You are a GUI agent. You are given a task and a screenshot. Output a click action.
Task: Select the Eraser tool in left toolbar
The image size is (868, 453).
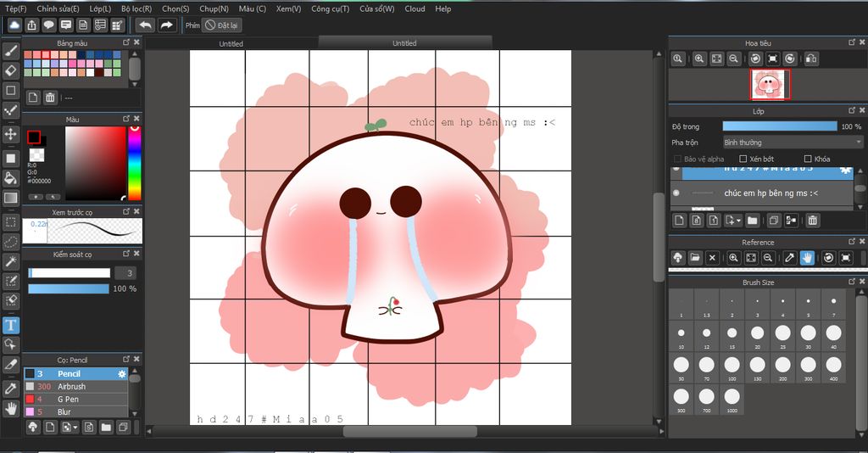pyautogui.click(x=10, y=70)
